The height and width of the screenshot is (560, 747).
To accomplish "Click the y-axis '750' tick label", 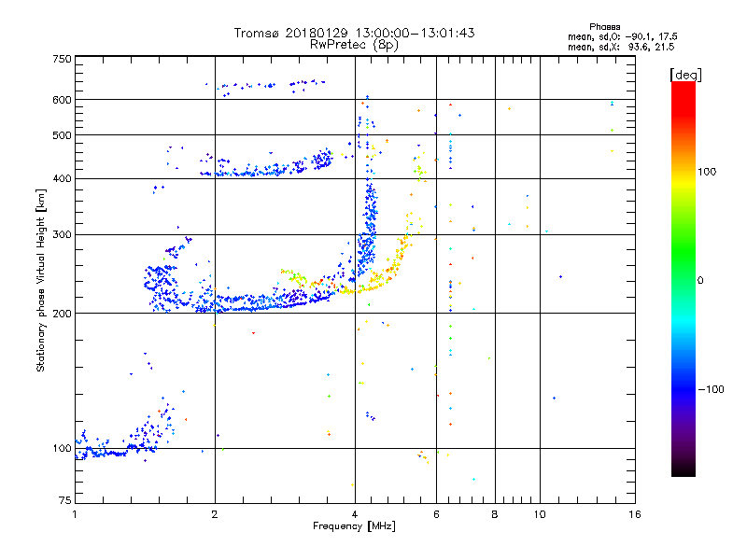I will (62, 59).
